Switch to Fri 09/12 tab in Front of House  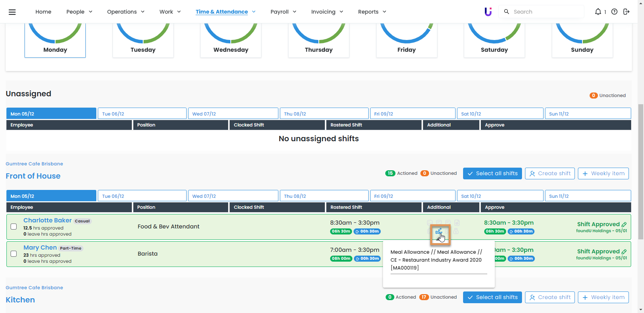pos(412,196)
